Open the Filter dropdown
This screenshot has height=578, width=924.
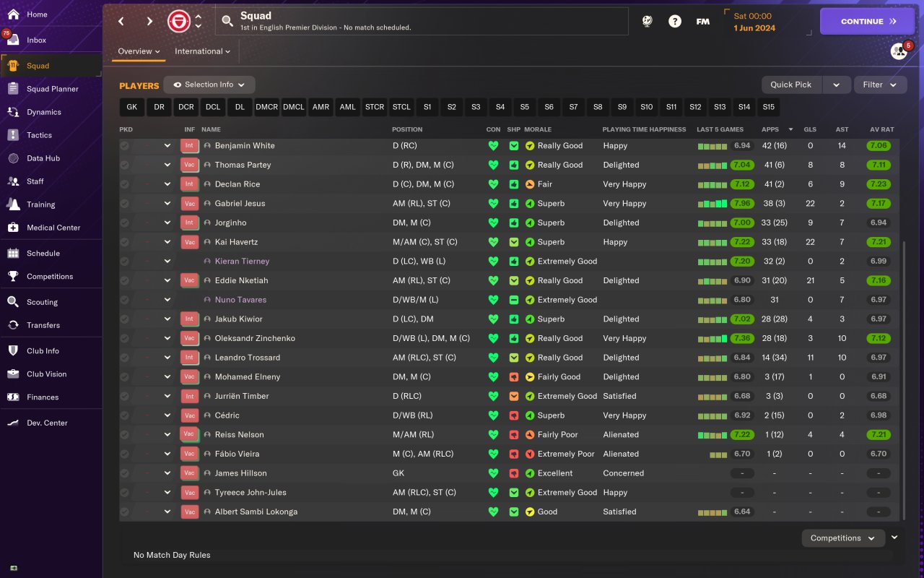(x=880, y=85)
